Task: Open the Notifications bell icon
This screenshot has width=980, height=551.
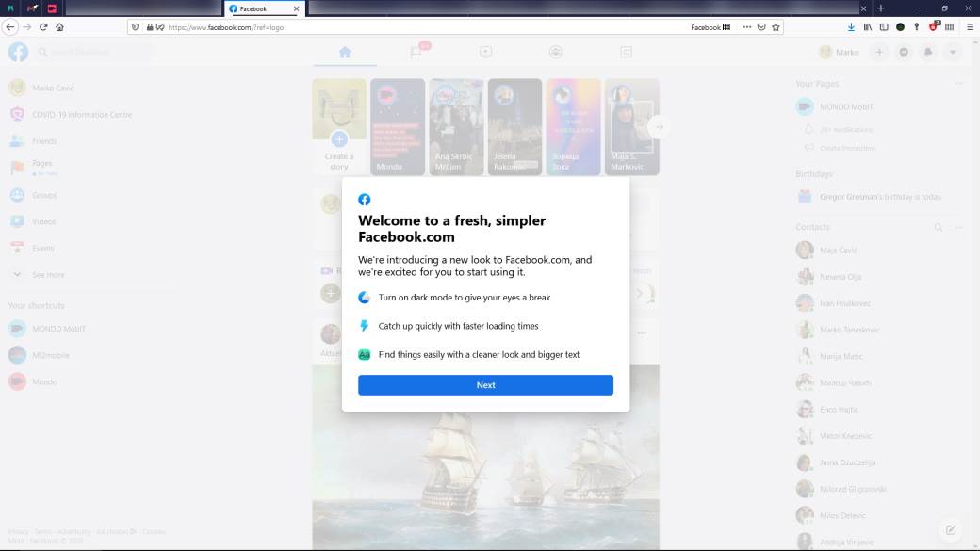Action: tap(928, 53)
